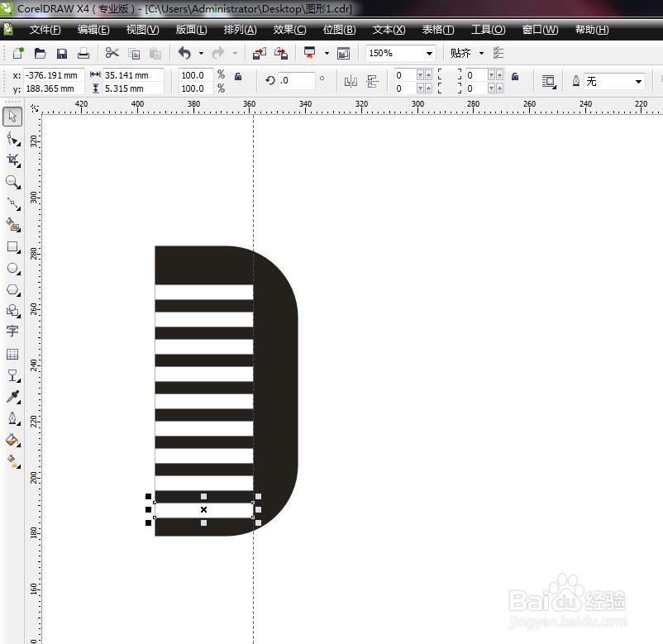Select the Ellipse tool
The image size is (663, 644).
13,269
